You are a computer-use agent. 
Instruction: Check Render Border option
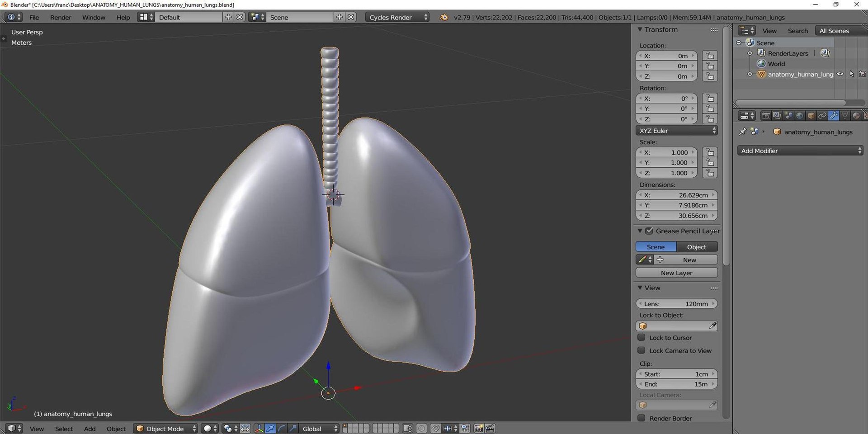pyautogui.click(x=641, y=418)
